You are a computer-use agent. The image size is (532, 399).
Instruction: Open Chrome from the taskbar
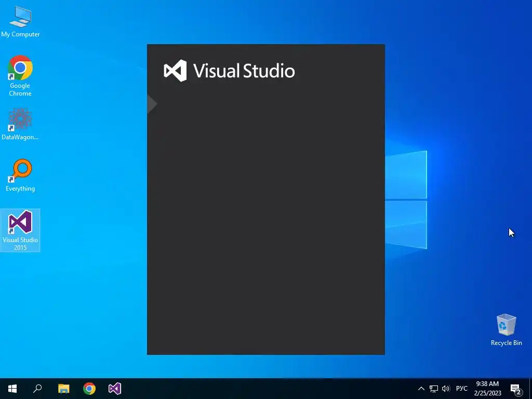89,389
